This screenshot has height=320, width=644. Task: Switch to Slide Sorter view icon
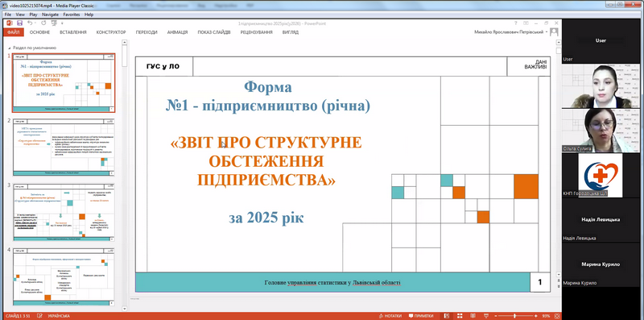tap(459, 316)
